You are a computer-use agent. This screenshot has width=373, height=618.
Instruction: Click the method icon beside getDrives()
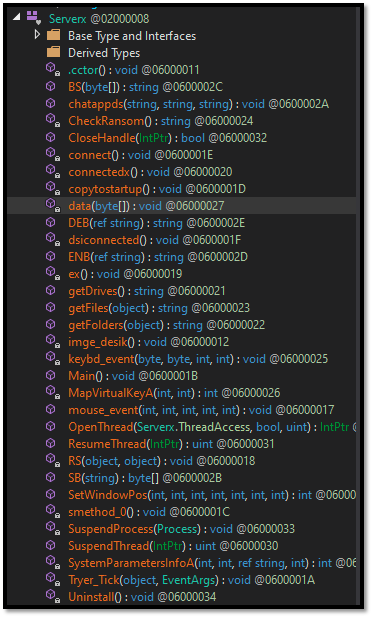pyautogui.click(x=51, y=290)
